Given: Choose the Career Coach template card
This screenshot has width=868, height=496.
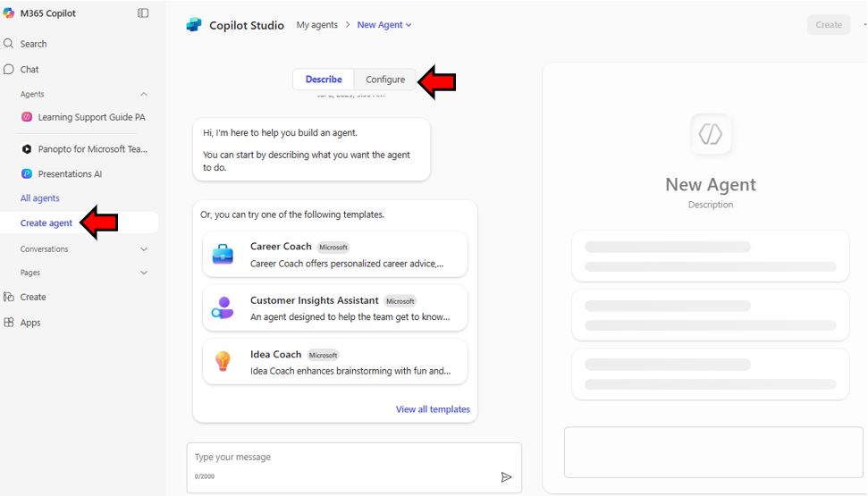Looking at the screenshot, I should click(x=335, y=255).
